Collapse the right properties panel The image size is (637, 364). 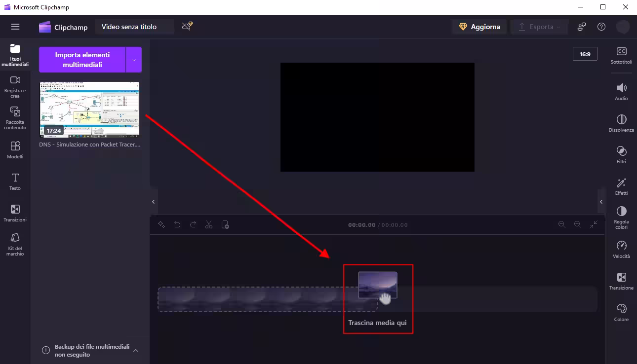point(601,202)
